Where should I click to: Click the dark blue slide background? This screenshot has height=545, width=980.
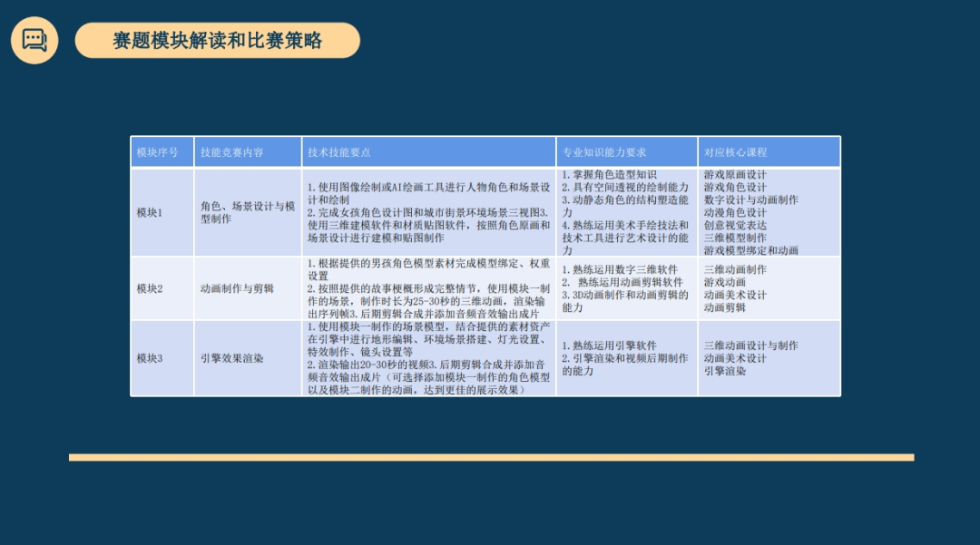pyautogui.click(x=490, y=508)
